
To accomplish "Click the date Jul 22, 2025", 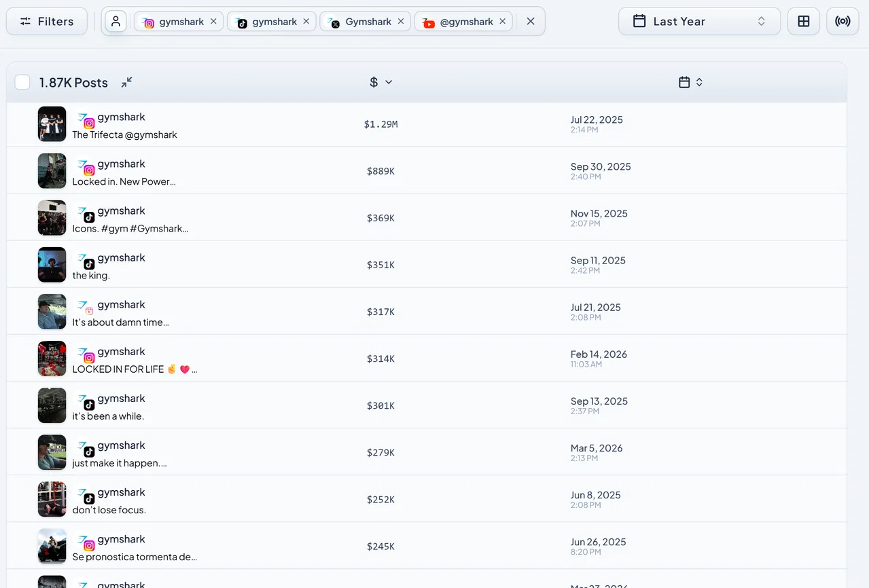I will [x=597, y=120].
